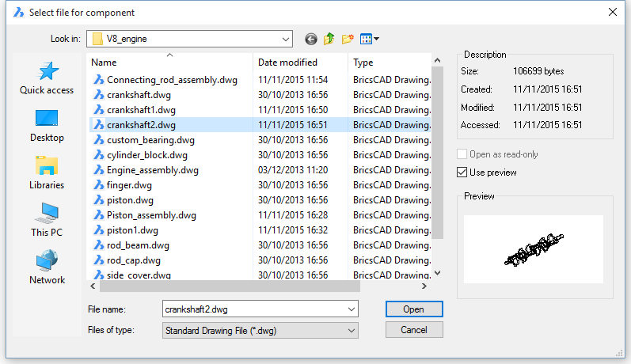Viewport: 631px width, 364px height.
Task: Expand the File name dropdown
Action: tap(352, 309)
